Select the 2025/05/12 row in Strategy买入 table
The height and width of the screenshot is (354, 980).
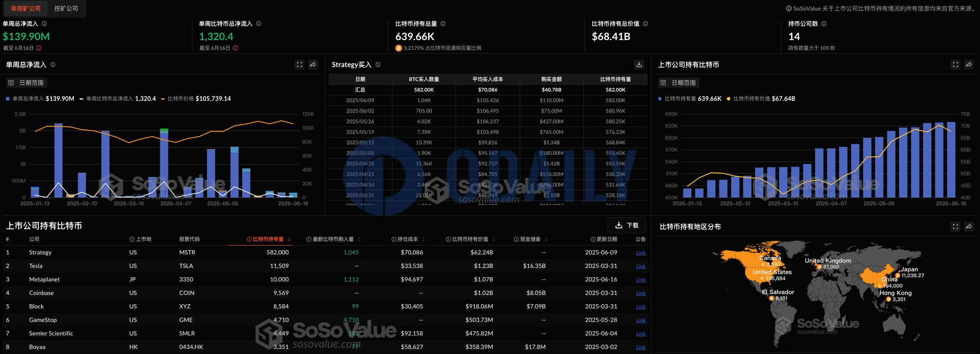point(488,143)
